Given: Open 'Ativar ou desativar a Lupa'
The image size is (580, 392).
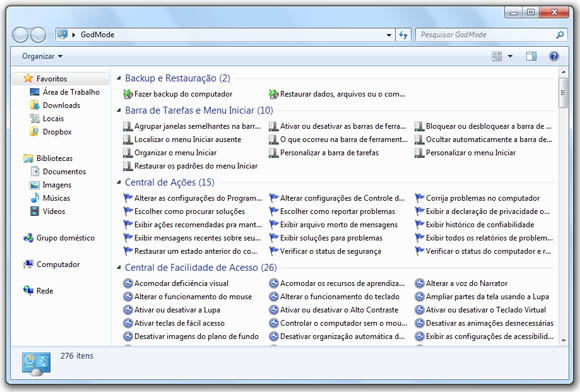Looking at the screenshot, I should tap(172, 310).
